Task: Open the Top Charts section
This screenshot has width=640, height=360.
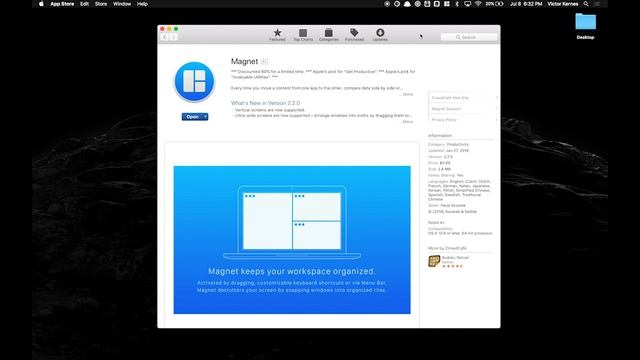Action: click(303, 35)
